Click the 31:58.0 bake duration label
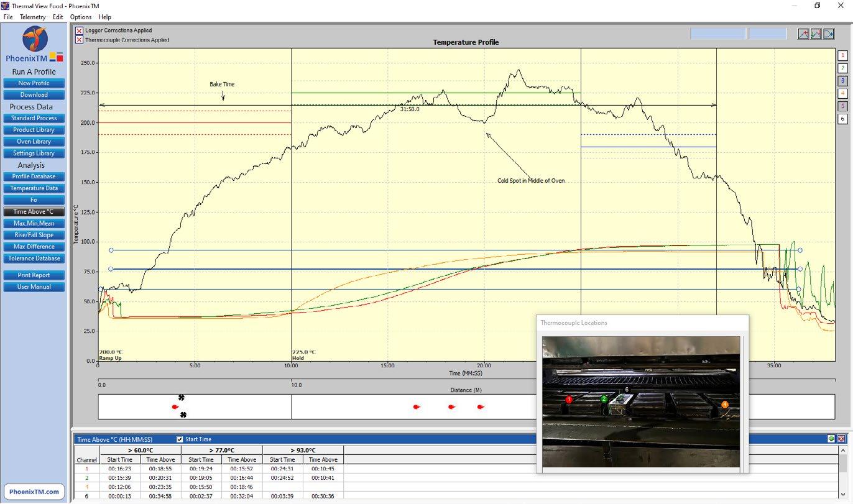Image resolution: width=853 pixels, height=504 pixels. (x=410, y=109)
